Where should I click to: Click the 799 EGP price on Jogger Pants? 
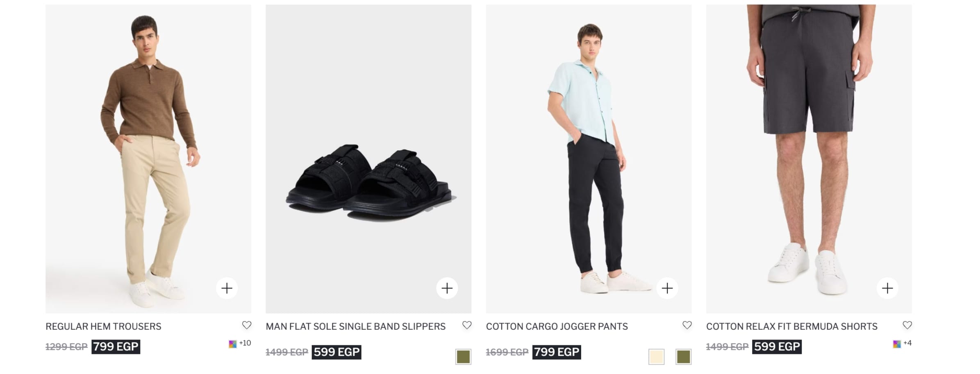pyautogui.click(x=556, y=352)
